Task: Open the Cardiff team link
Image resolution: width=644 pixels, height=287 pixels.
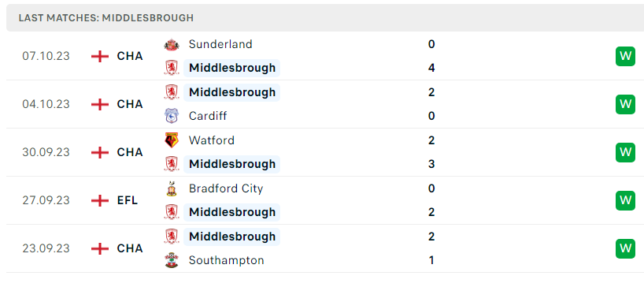Action: (x=208, y=116)
